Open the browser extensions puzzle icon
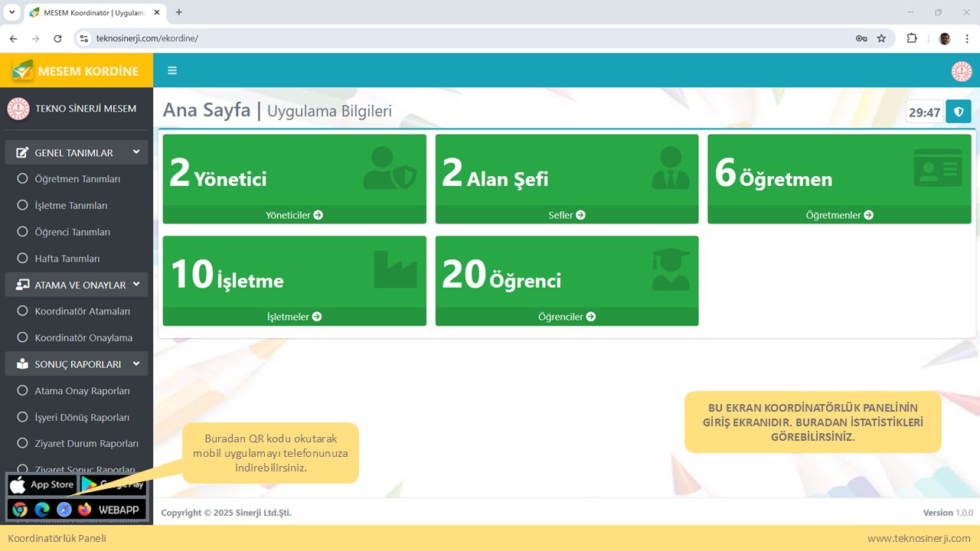Viewport: 980px width, 551px height. [x=911, y=38]
